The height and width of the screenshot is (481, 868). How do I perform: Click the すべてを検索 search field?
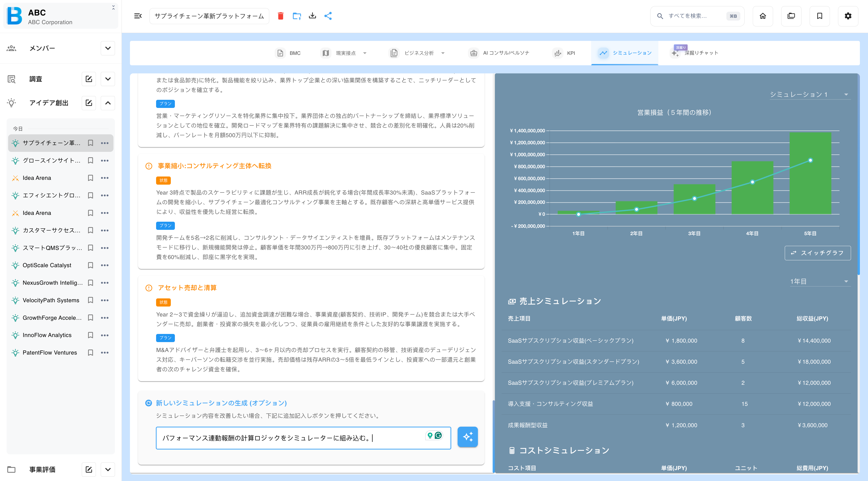pyautogui.click(x=697, y=16)
